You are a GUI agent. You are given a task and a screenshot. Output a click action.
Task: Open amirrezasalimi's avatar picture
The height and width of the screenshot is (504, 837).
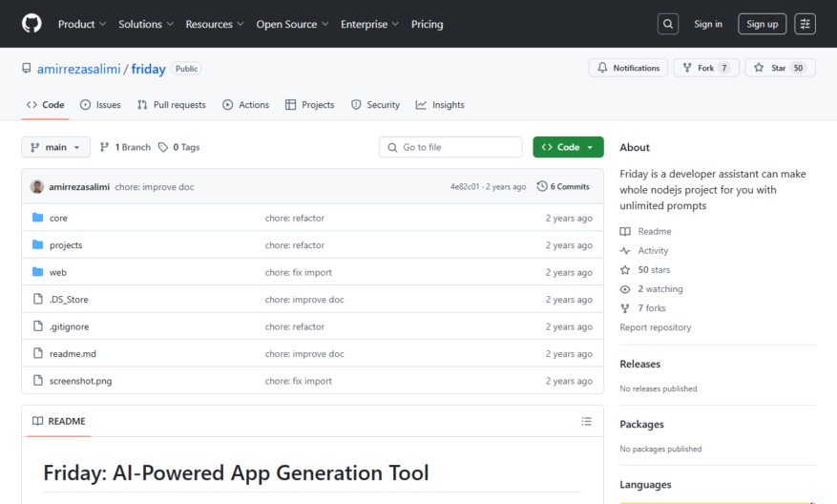click(x=37, y=187)
